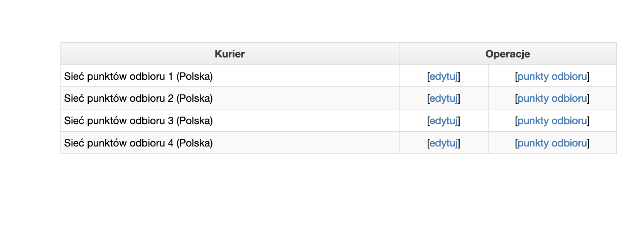Image resolution: width=644 pixels, height=229 pixels.
Task: Click the cell around punkty odbioru, row 4
Action: 552,143
